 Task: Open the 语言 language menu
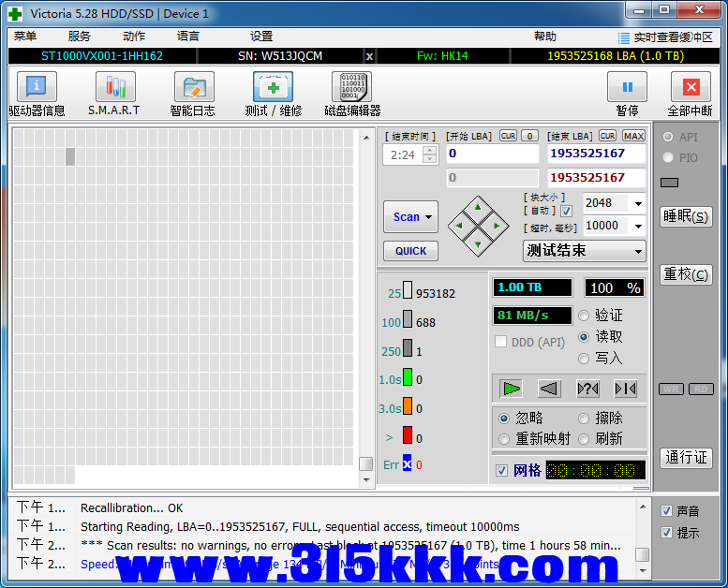click(x=188, y=37)
